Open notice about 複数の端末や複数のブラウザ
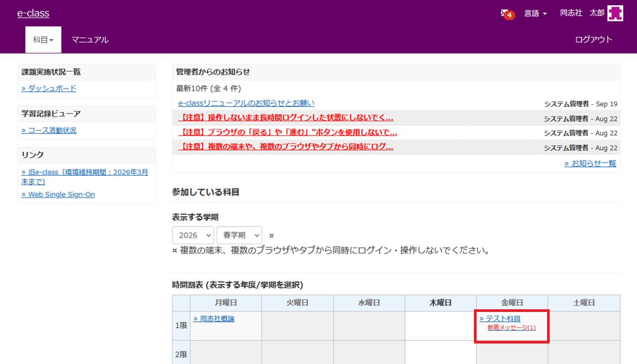 [286, 147]
